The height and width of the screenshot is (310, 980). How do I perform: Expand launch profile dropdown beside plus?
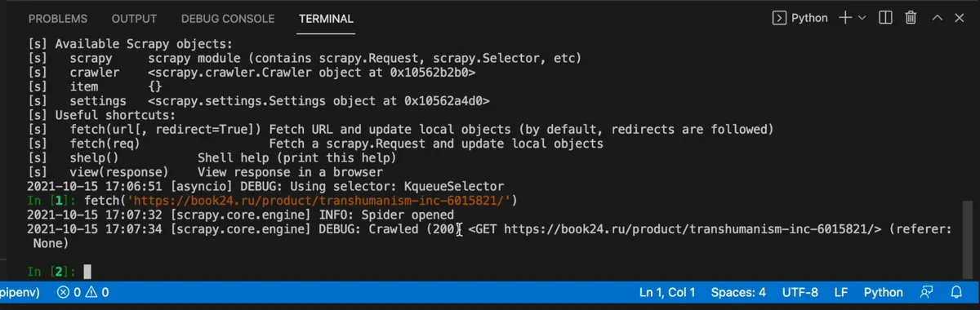(862, 18)
